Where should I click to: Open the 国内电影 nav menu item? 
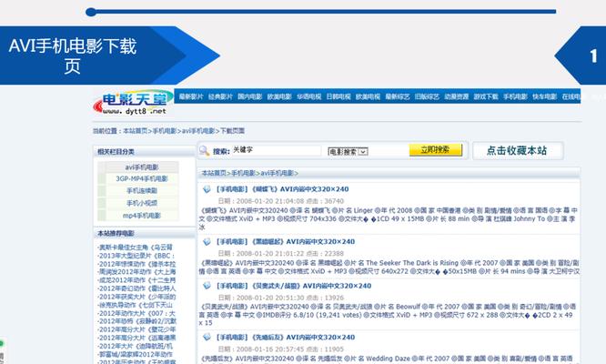click(x=249, y=96)
